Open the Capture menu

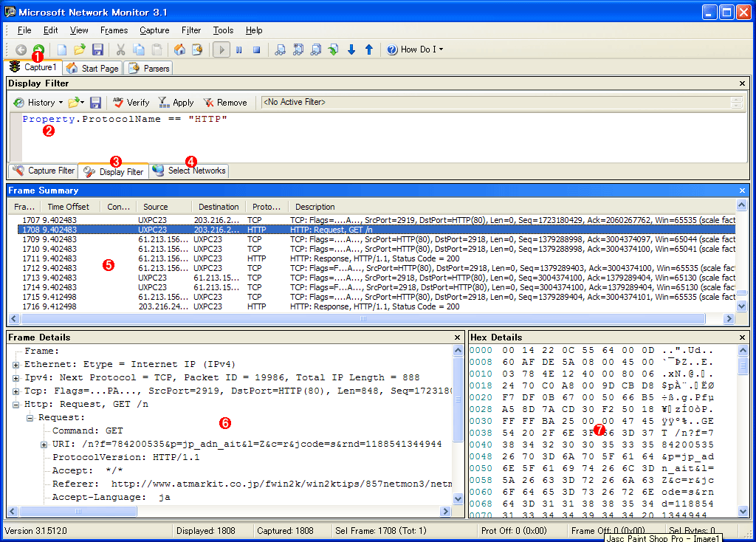[x=154, y=30]
